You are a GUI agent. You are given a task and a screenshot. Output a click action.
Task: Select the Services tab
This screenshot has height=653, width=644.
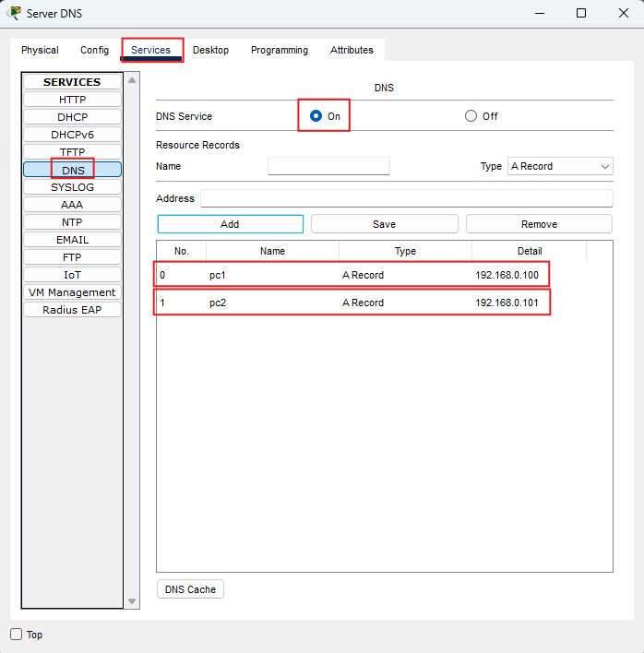(150, 50)
